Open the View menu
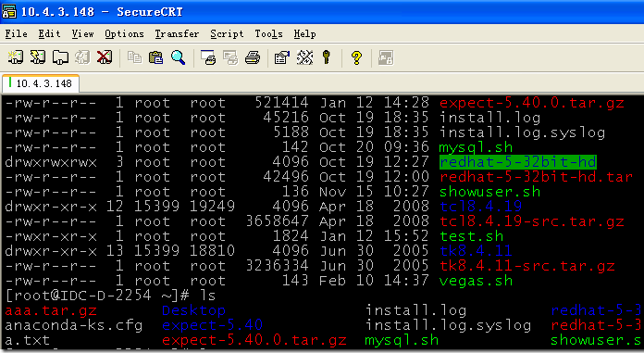The image size is (644, 353). [x=82, y=33]
